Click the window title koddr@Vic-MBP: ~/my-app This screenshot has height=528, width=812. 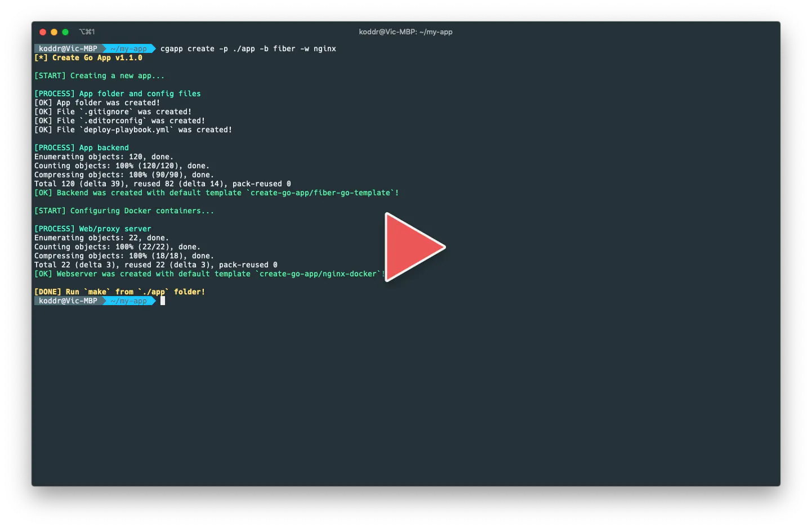point(405,32)
